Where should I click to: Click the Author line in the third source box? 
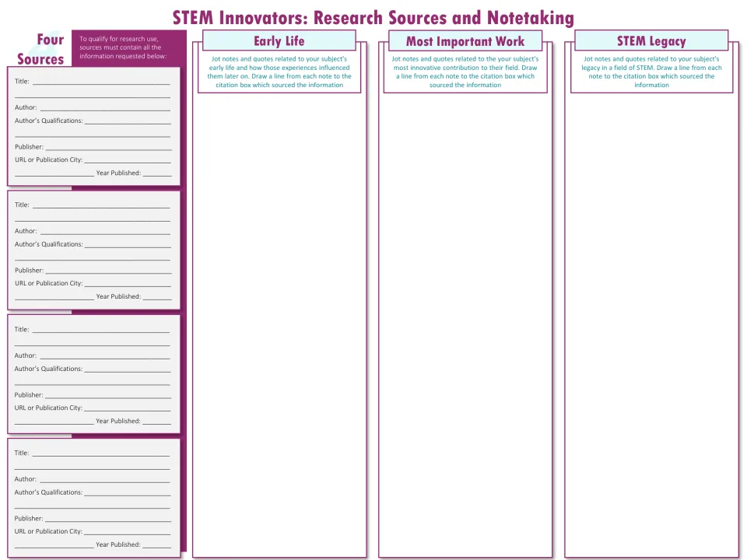pyautogui.click(x=105, y=355)
